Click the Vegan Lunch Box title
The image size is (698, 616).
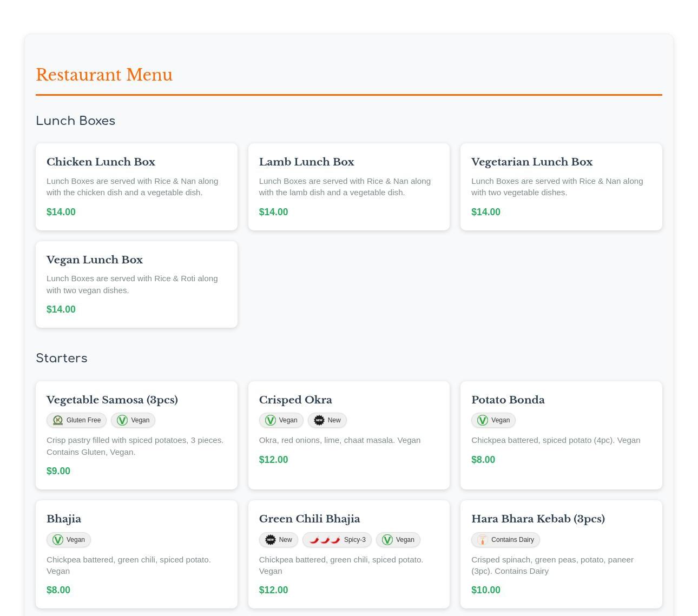pos(95,260)
